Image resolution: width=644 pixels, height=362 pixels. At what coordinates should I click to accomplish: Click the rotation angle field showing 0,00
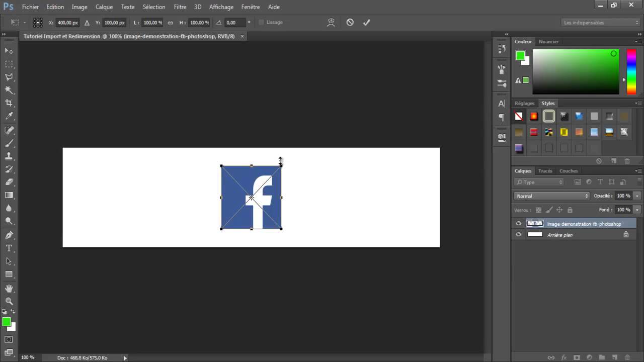(x=235, y=23)
